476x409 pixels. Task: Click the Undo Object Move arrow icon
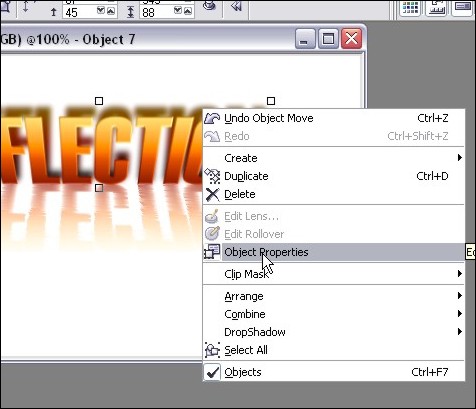tap(212, 118)
